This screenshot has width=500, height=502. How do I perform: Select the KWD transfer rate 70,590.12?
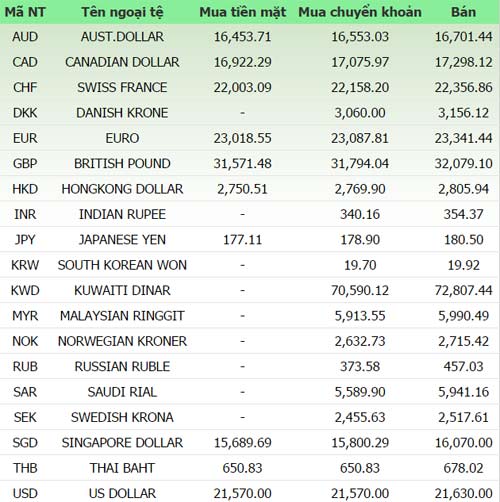[360, 290]
